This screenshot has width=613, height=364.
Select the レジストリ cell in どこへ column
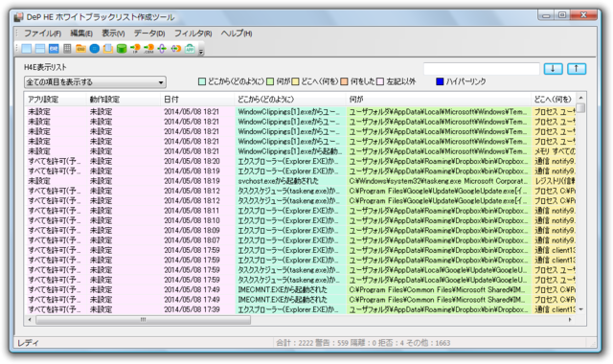click(x=554, y=181)
